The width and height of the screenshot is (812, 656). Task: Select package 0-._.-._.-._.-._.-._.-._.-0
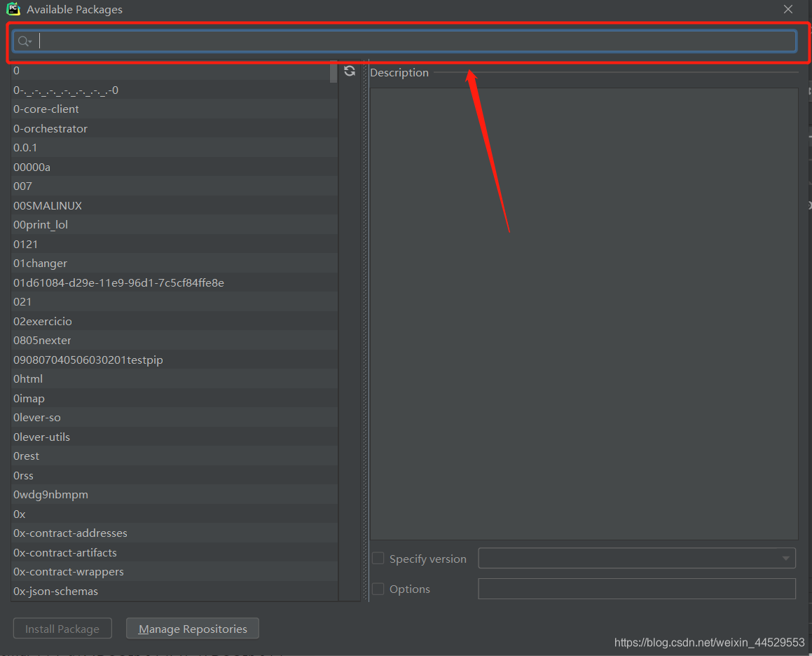pos(174,90)
